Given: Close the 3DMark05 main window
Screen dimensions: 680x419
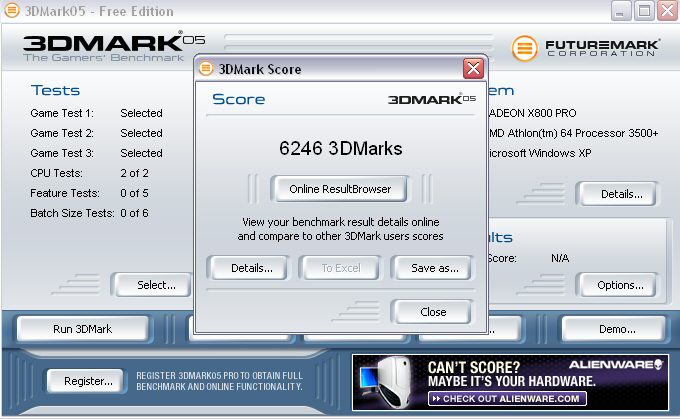Looking at the screenshot, I should (667, 11).
